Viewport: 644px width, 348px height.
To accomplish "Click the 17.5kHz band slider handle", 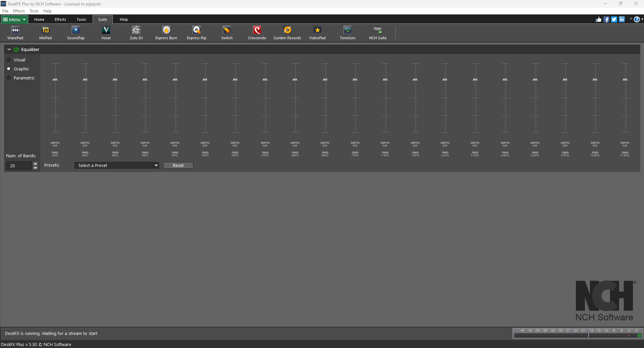I will point(625,79).
